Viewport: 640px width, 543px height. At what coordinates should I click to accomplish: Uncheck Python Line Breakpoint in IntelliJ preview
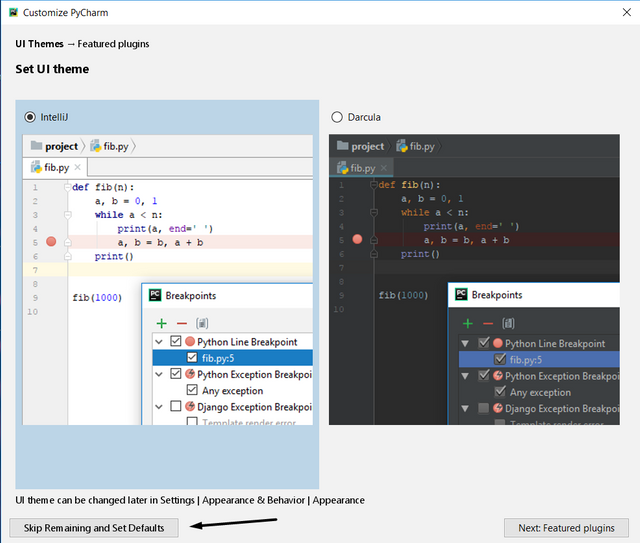(x=176, y=341)
